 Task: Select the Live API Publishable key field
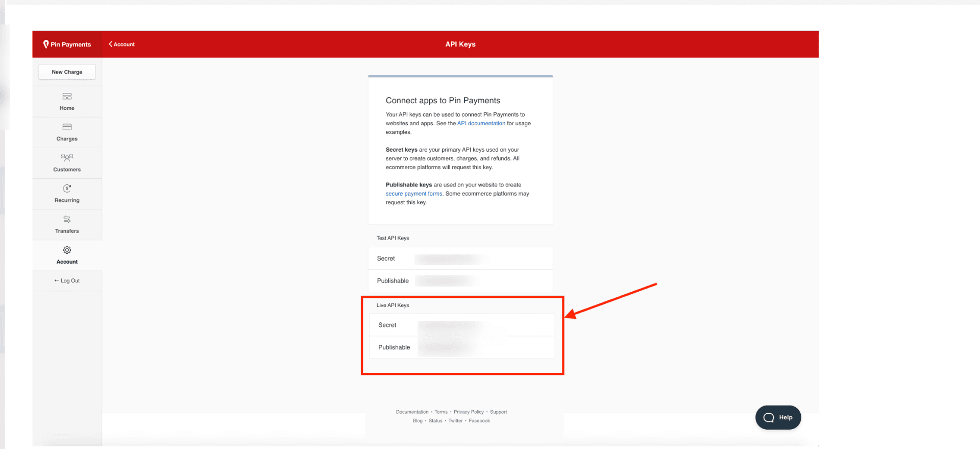[x=461, y=347]
